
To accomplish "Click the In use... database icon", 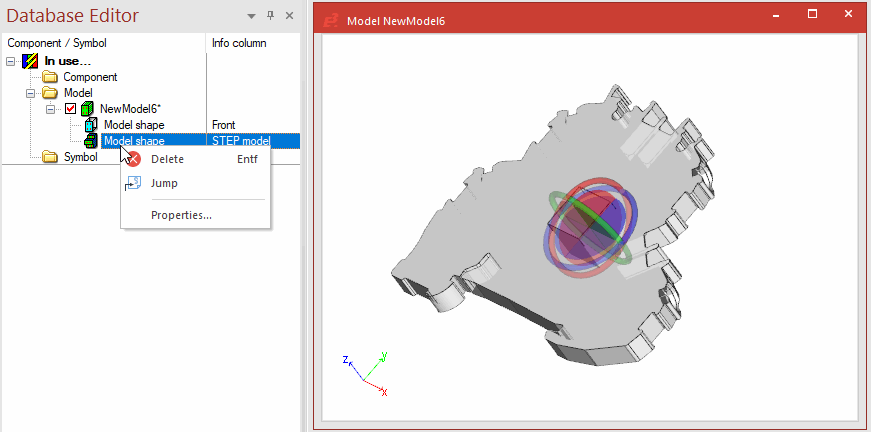I will [30, 61].
